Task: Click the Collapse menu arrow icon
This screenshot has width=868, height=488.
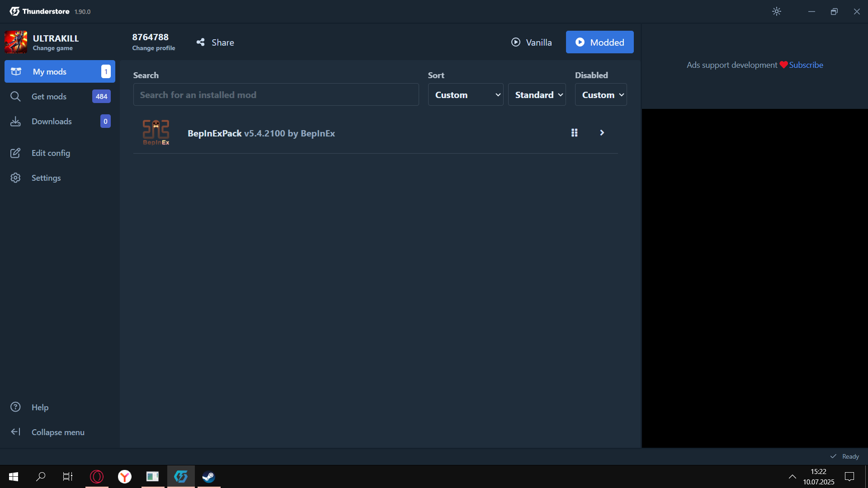Action: point(15,432)
